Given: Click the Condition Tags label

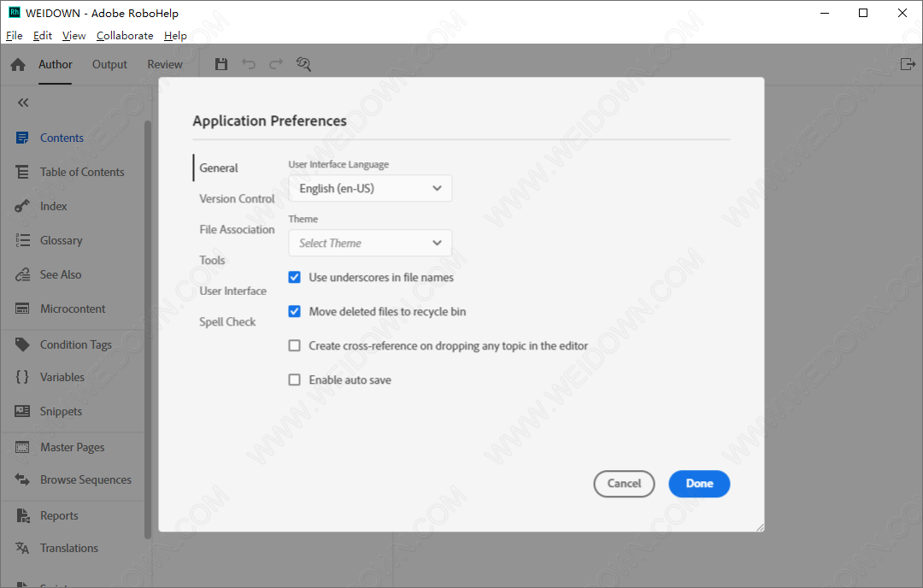Looking at the screenshot, I should point(76,344).
